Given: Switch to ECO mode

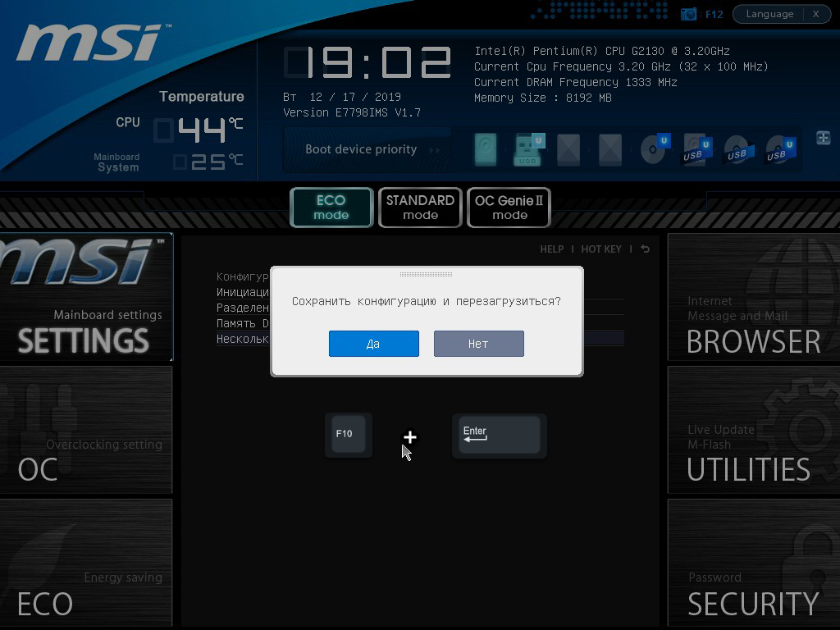Looking at the screenshot, I should pos(331,208).
